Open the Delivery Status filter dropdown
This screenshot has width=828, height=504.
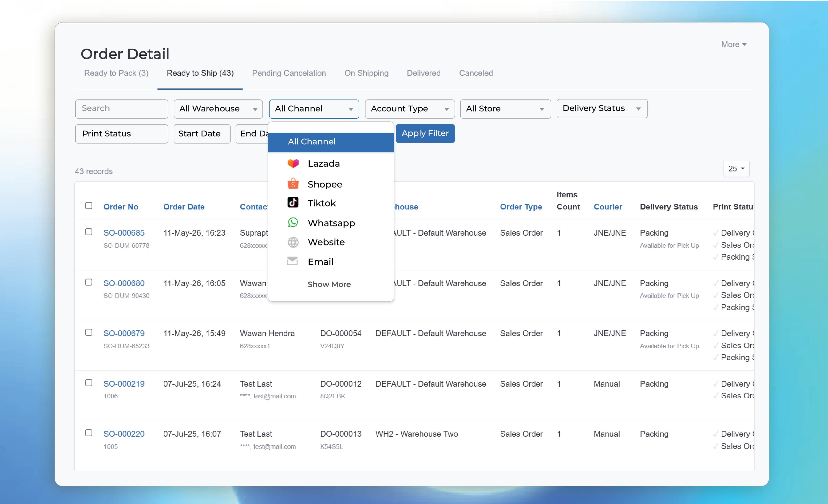point(602,109)
